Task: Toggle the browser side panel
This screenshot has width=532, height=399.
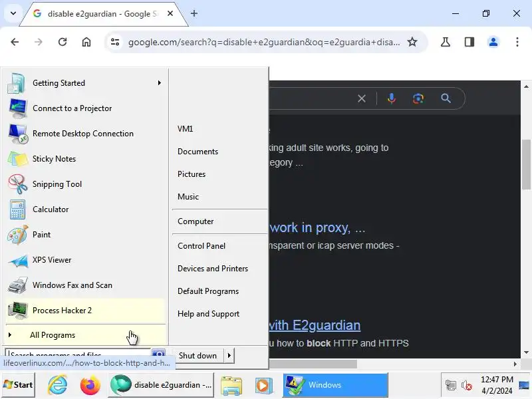Action: (469, 42)
